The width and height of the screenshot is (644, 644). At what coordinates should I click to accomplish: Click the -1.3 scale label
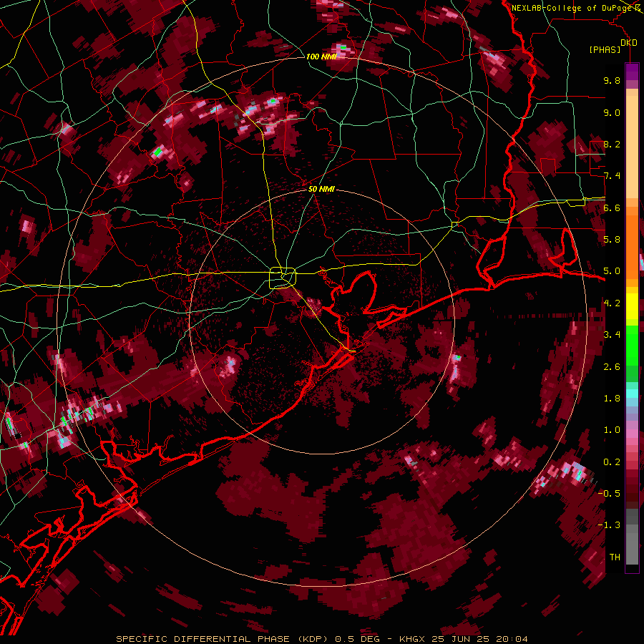tap(609, 525)
